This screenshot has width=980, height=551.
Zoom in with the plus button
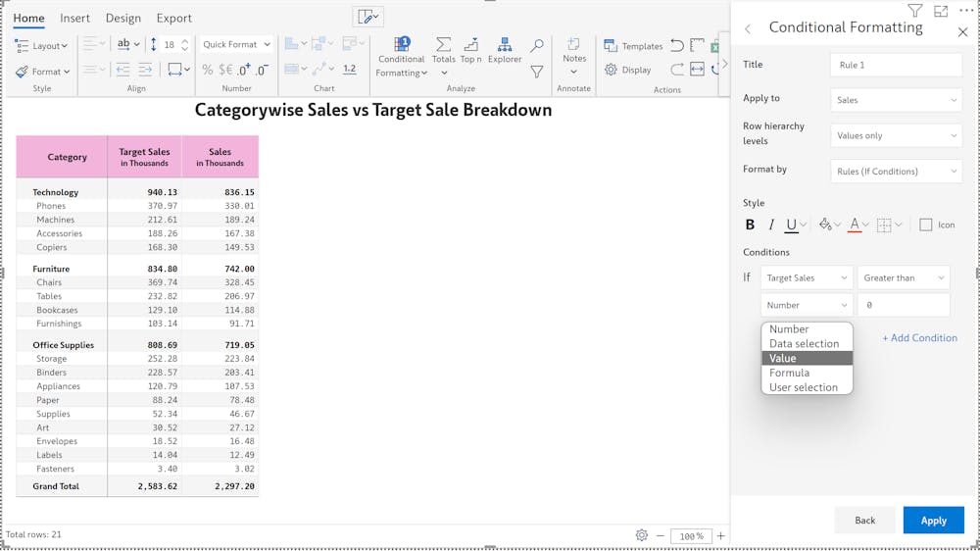(720, 535)
